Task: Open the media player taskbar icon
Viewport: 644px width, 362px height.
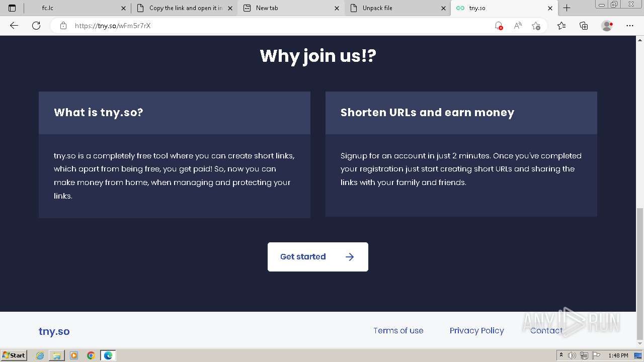Action: [x=74, y=355]
